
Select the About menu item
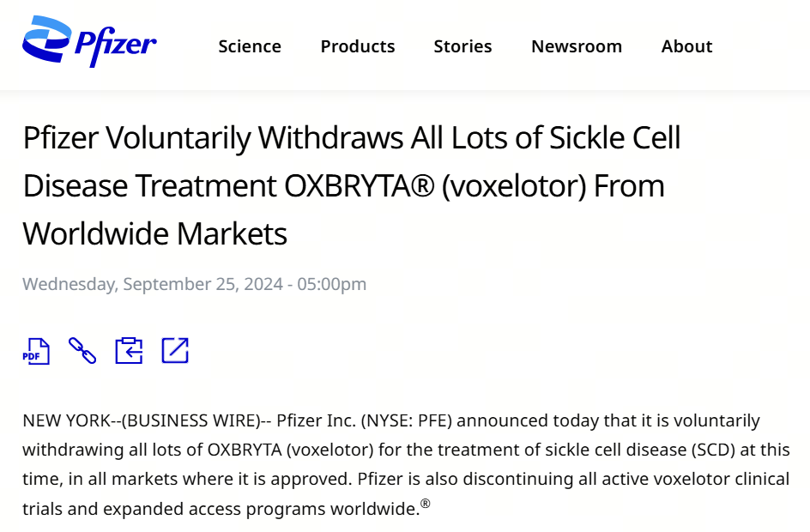click(x=686, y=46)
